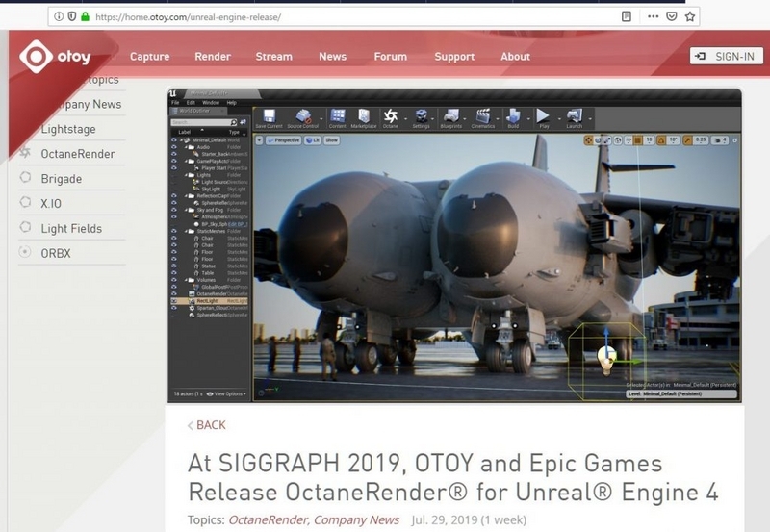Toggle scale snapping icon
The image size is (770, 532).
click(687, 140)
